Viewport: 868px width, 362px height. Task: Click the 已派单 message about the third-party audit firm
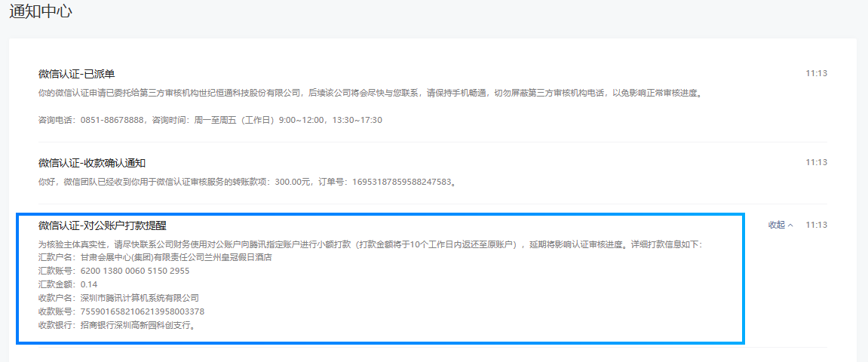click(372, 93)
